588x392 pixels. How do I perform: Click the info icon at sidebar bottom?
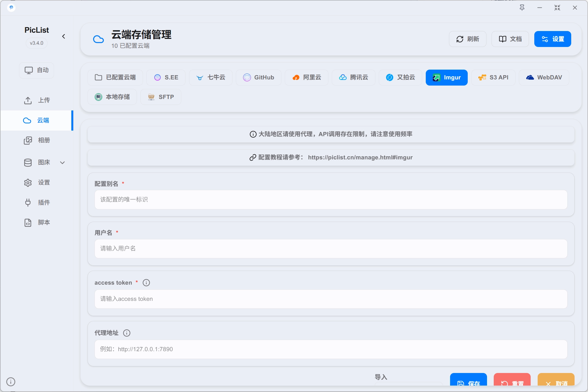click(11, 382)
